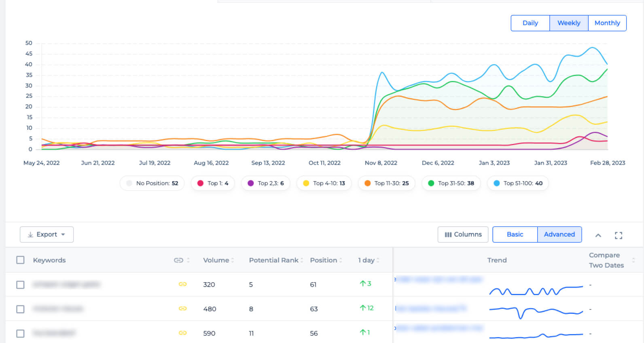Open the Export dropdown

47,235
